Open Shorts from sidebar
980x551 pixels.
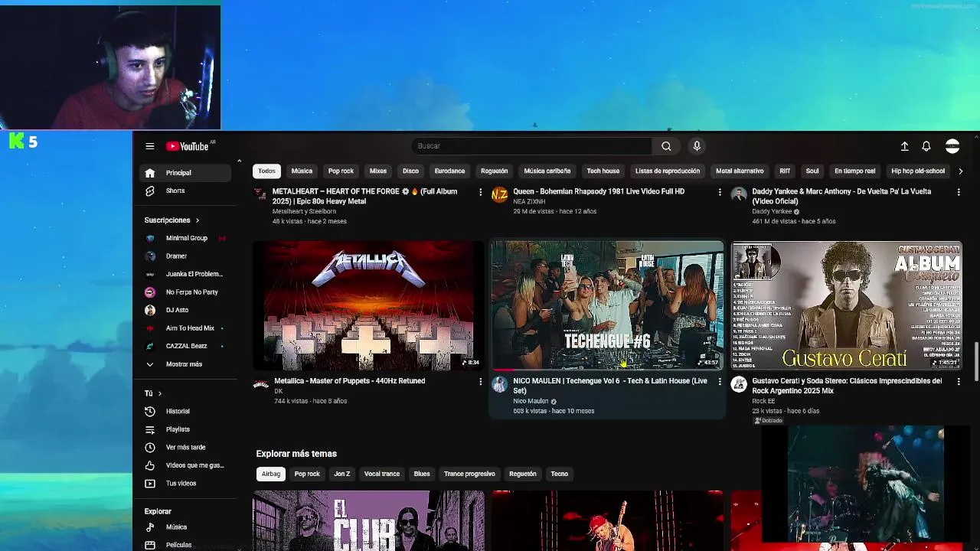point(185,191)
